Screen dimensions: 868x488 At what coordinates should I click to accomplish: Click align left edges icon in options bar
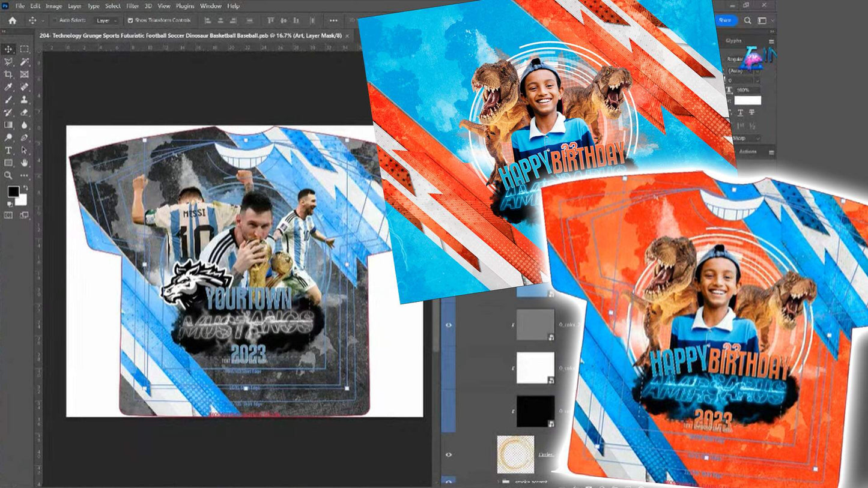pyautogui.click(x=207, y=20)
